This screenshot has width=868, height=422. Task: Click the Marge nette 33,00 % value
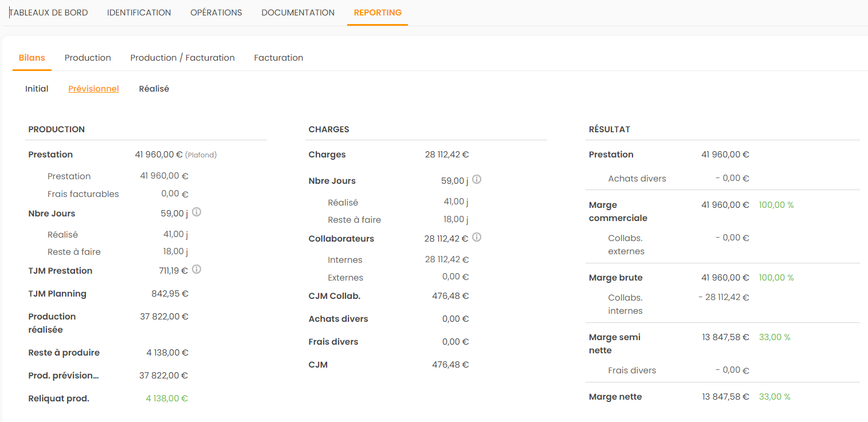[775, 397]
